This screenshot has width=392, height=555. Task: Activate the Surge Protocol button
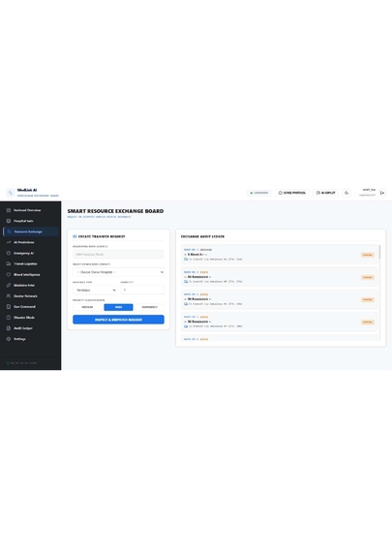click(292, 193)
